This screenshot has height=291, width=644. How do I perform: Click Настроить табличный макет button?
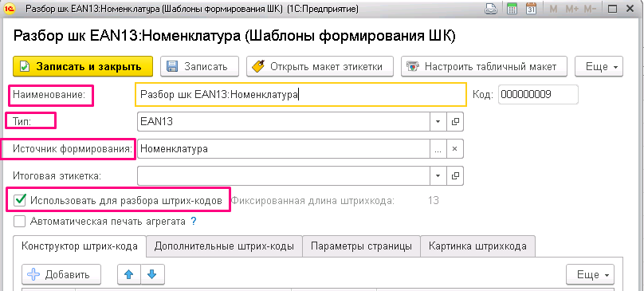pyautogui.click(x=485, y=67)
